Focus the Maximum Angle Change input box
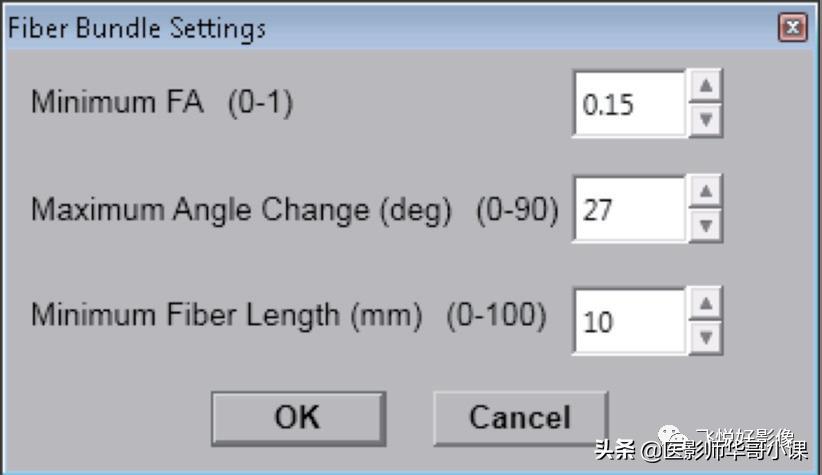The height and width of the screenshot is (475, 822). 629,210
